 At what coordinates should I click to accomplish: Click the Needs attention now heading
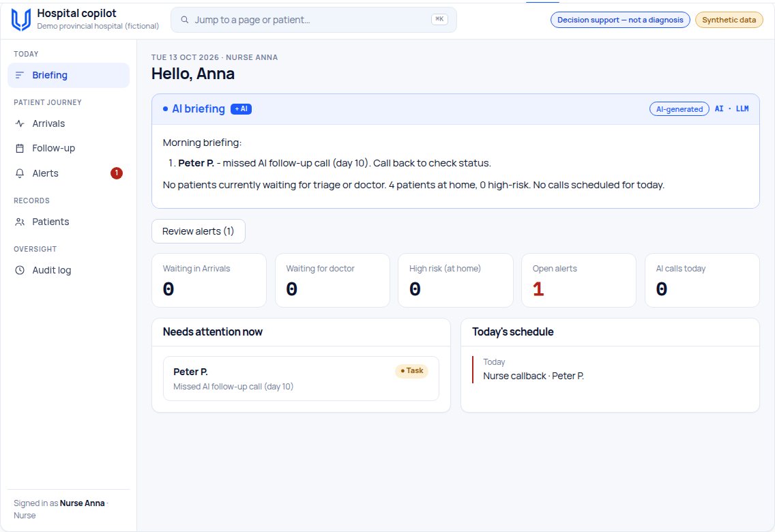tap(213, 332)
